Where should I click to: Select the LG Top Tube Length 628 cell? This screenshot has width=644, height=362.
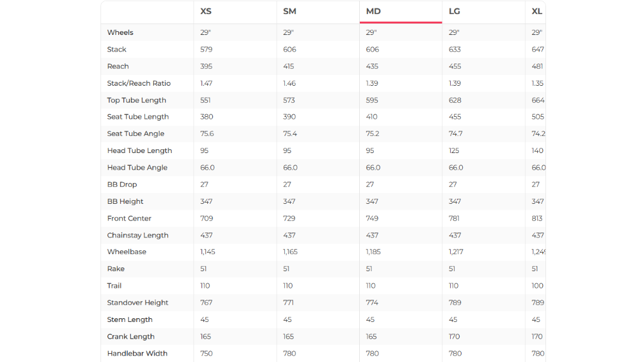[x=455, y=100]
